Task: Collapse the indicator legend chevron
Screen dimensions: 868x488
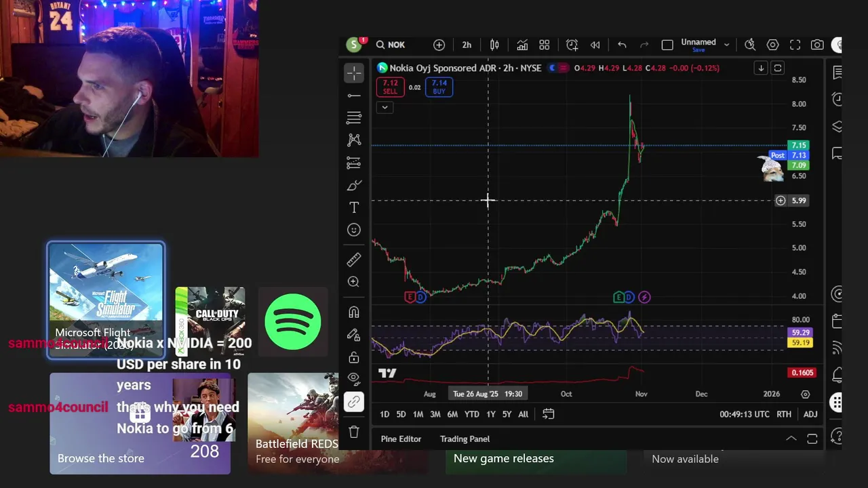Action: coord(384,107)
